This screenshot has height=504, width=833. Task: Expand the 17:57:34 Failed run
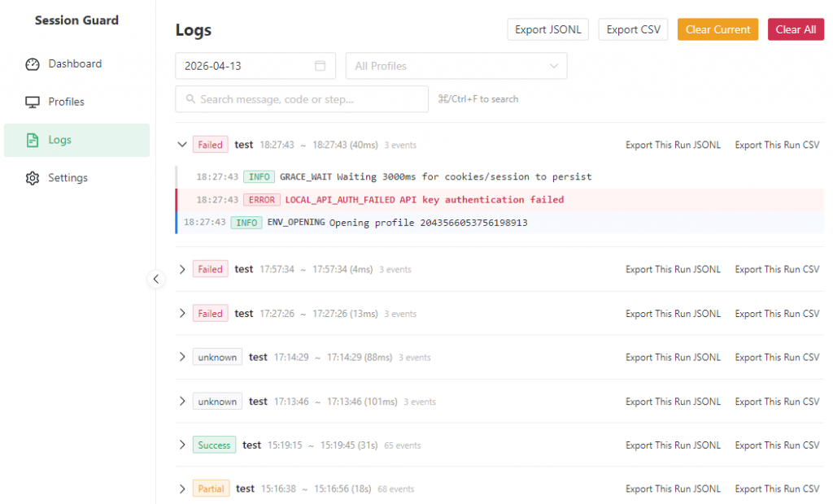(182, 270)
